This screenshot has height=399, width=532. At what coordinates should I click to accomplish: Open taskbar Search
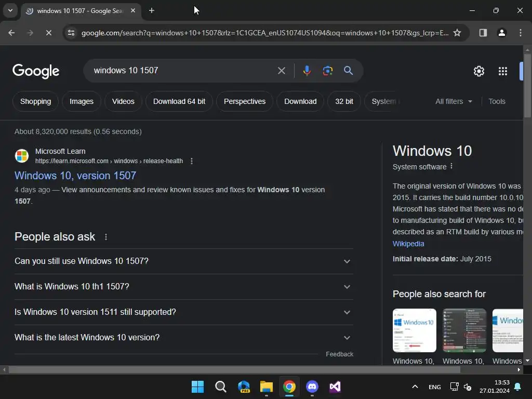point(220,387)
